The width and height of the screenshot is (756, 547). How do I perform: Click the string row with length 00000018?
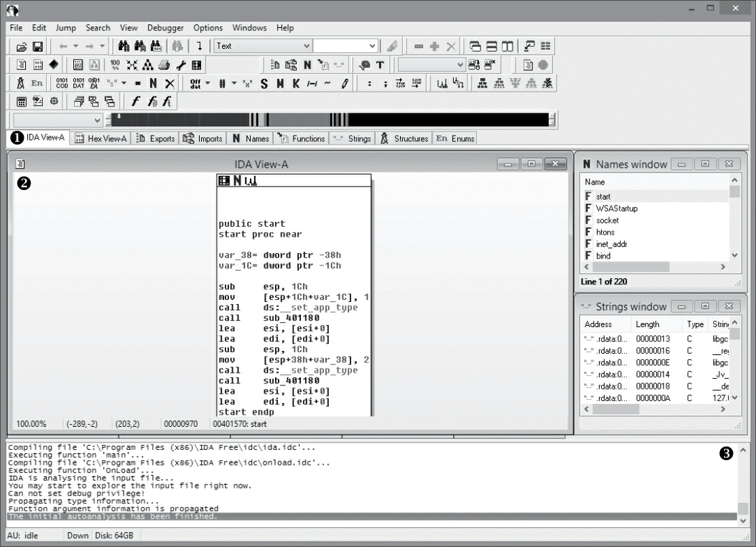click(x=655, y=387)
